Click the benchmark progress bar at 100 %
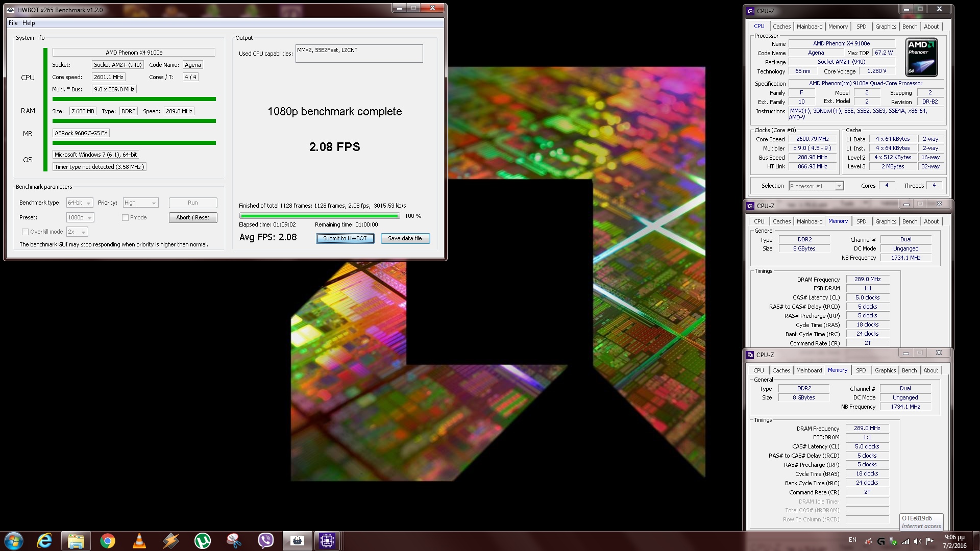The width and height of the screenshot is (980, 551). pyautogui.click(x=320, y=216)
